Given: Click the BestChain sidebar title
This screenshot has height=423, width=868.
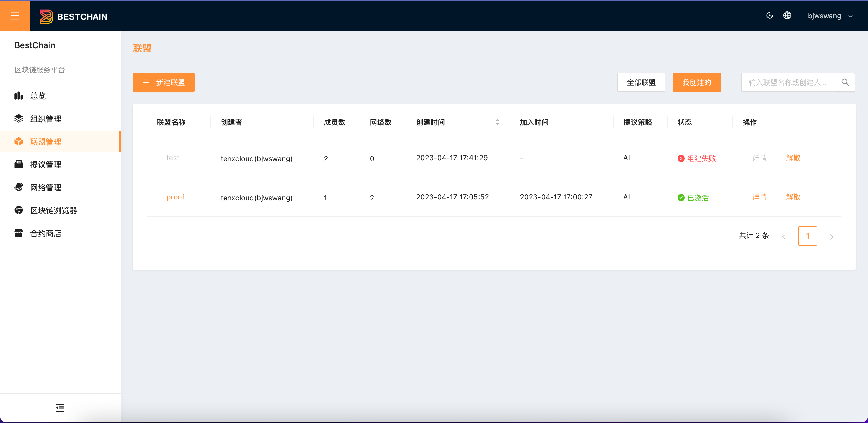Looking at the screenshot, I should [x=35, y=45].
